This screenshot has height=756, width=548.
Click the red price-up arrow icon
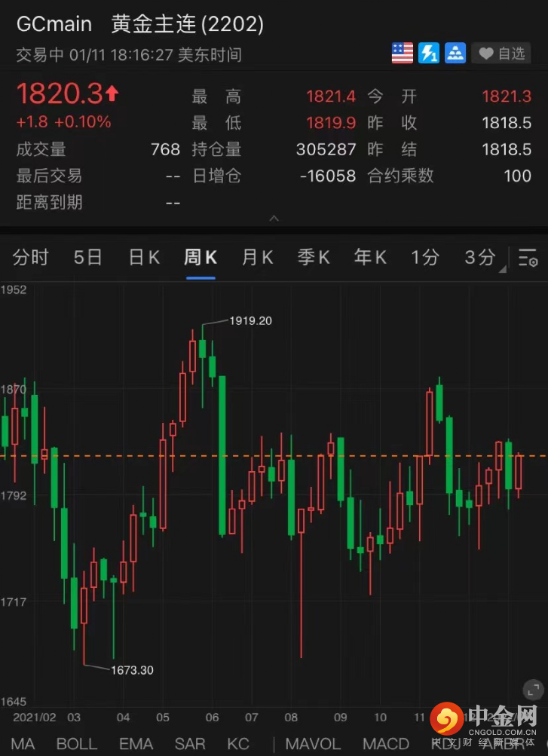tap(112, 93)
